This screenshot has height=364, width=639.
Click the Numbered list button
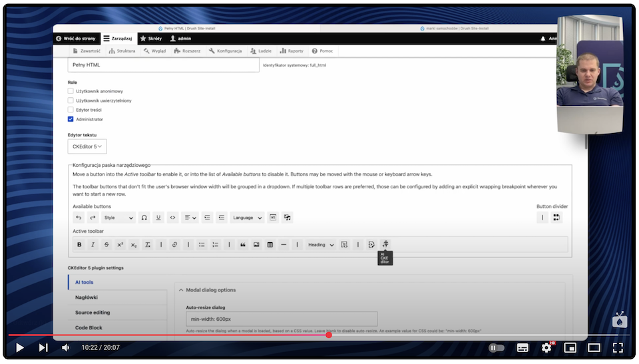pyautogui.click(x=215, y=245)
